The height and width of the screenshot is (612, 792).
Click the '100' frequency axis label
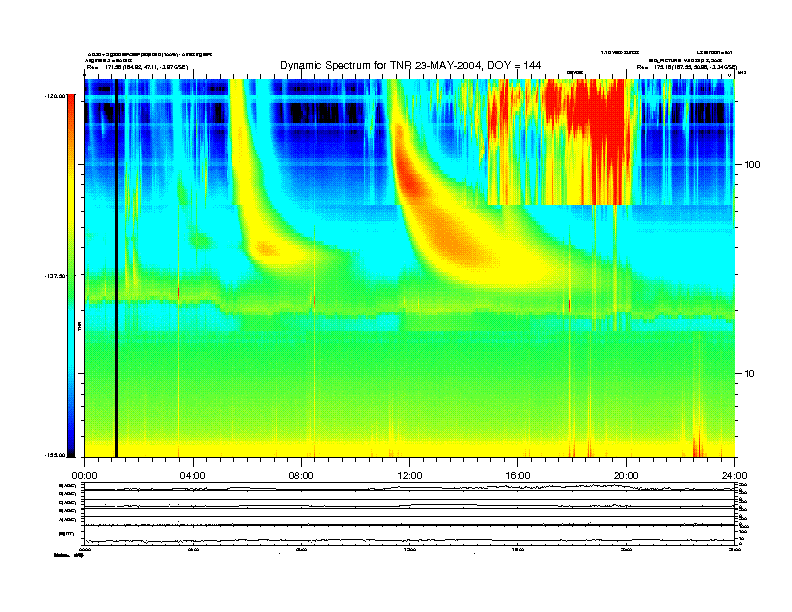click(x=752, y=165)
